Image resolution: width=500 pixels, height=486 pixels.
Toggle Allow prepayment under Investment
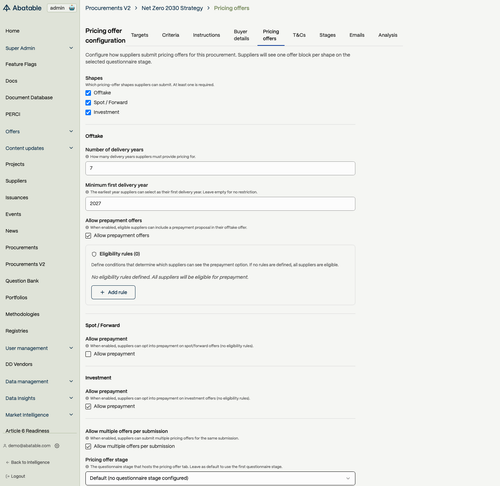pos(88,406)
